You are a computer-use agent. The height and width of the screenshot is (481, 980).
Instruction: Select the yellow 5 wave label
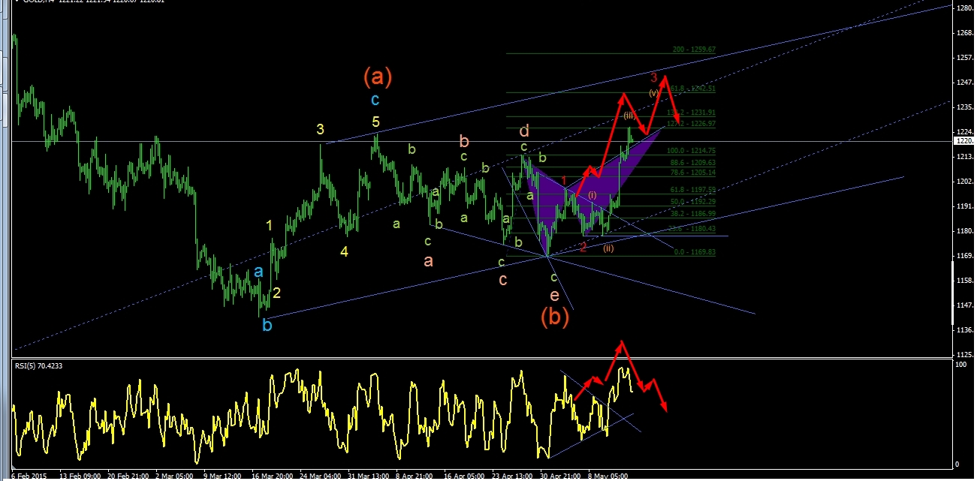375,122
